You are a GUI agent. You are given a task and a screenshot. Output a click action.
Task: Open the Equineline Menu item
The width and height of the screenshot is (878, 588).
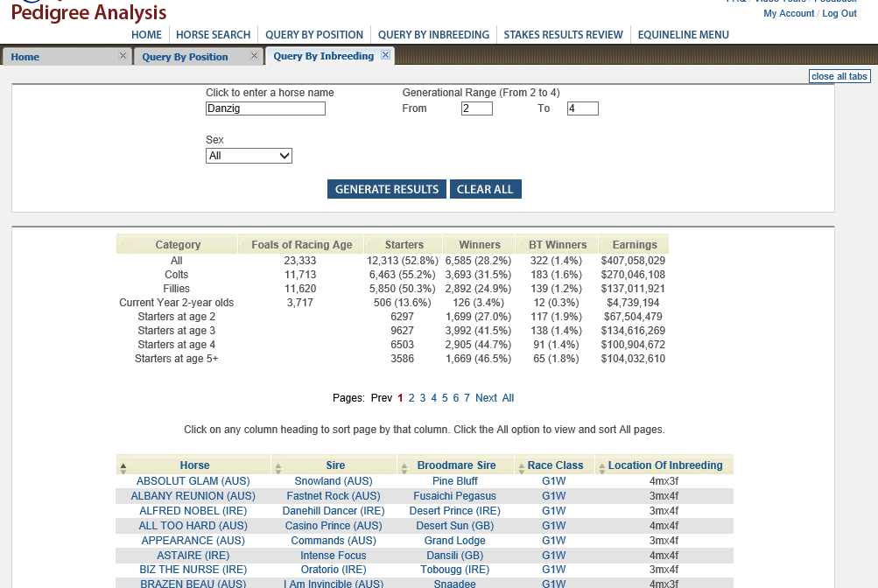click(683, 35)
